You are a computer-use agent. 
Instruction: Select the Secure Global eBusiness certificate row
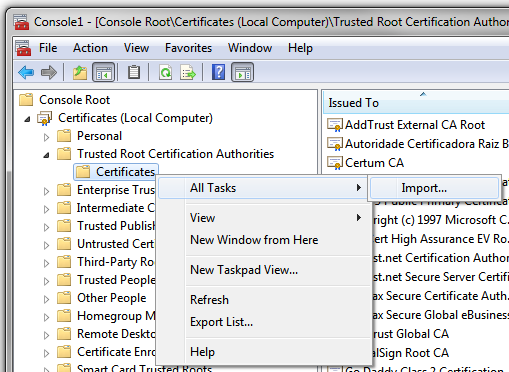tap(441, 315)
